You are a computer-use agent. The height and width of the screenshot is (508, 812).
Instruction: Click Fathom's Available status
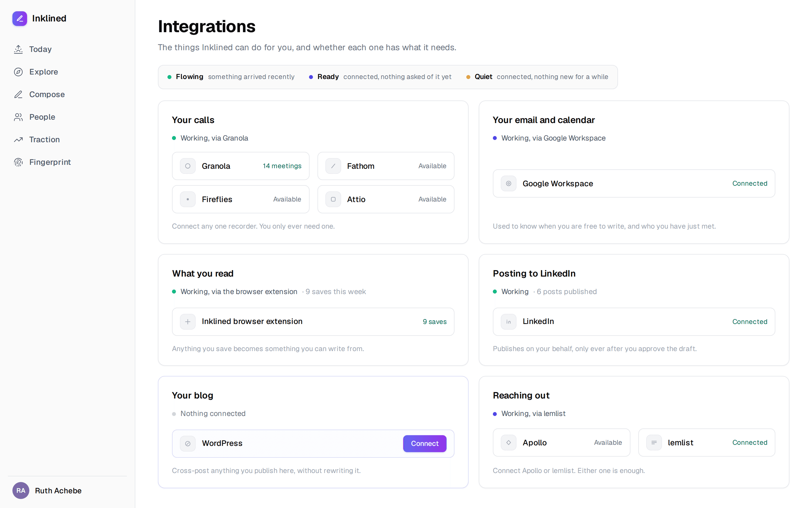coord(432,166)
